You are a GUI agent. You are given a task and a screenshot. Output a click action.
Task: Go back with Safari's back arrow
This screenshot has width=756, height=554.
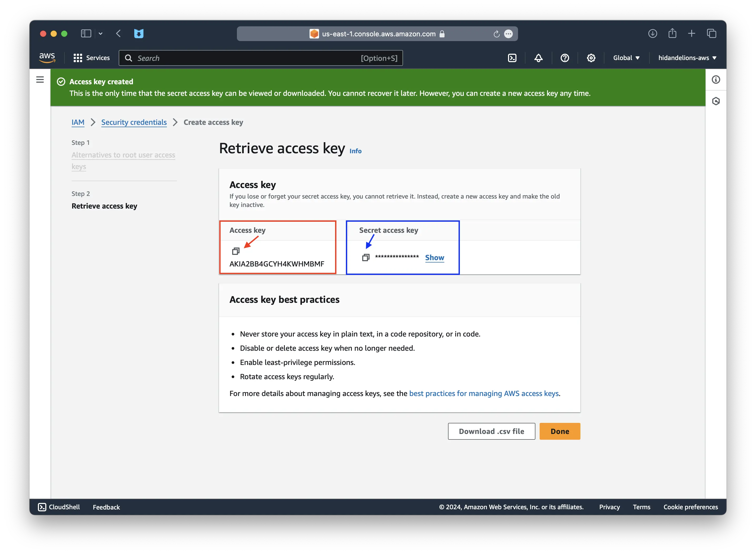pos(118,33)
